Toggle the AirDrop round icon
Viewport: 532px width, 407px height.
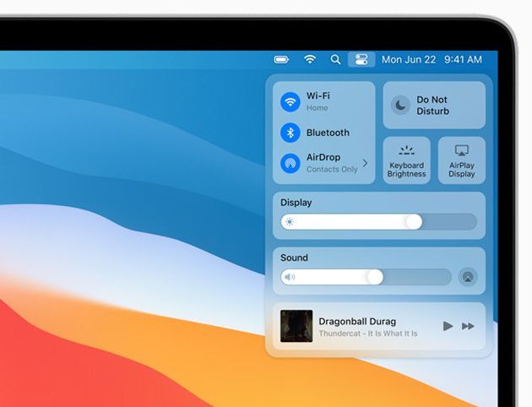290,163
